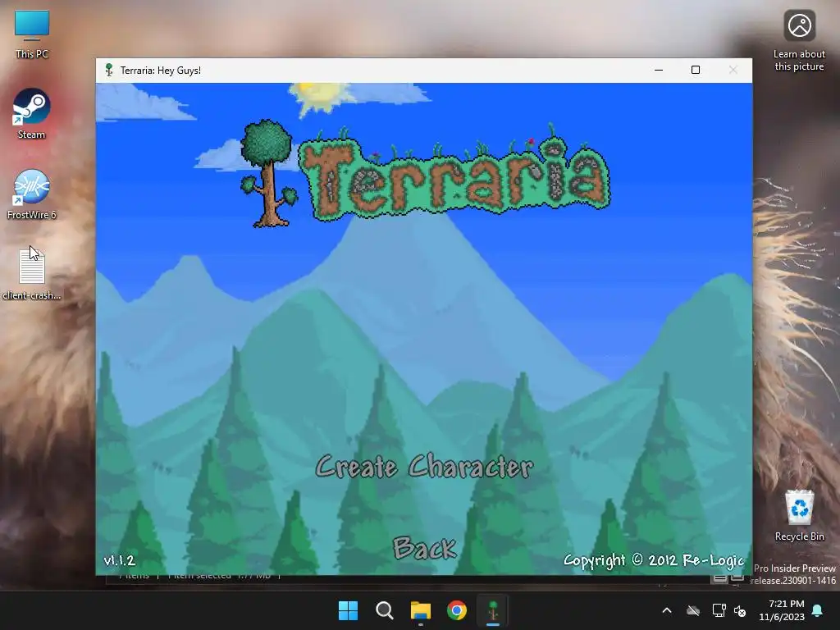Click the OneDrive cloud tray icon
The height and width of the screenshot is (630, 840).
point(693,610)
